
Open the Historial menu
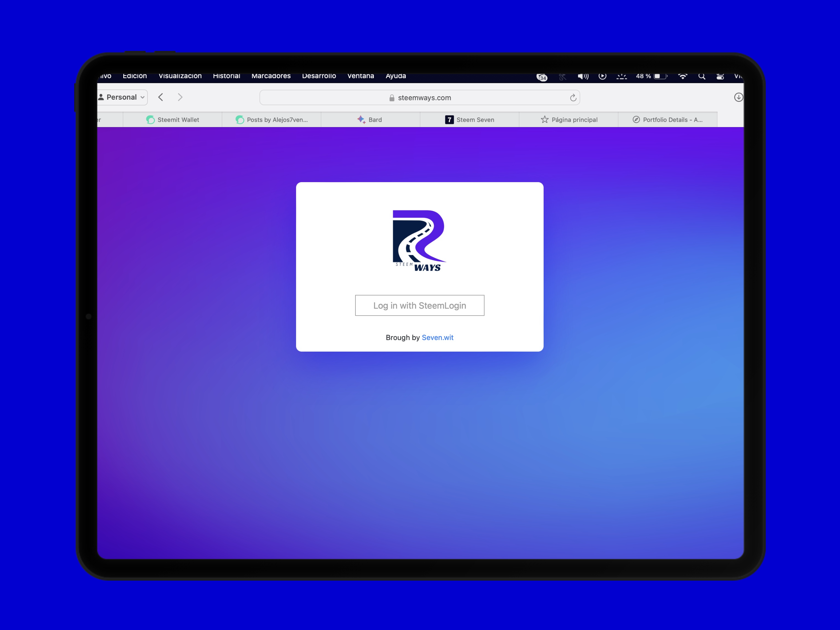[x=226, y=76]
